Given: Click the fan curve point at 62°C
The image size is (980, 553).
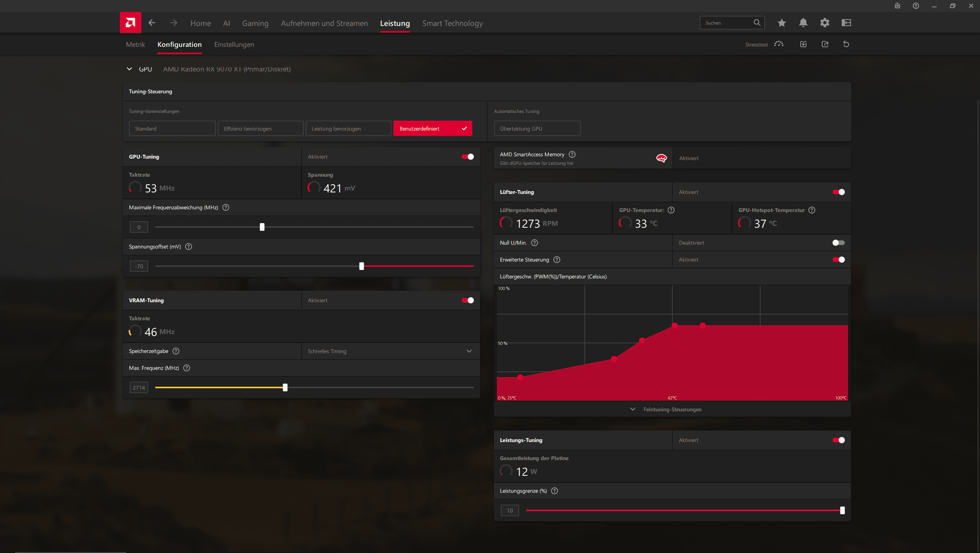Looking at the screenshot, I should 675,326.
